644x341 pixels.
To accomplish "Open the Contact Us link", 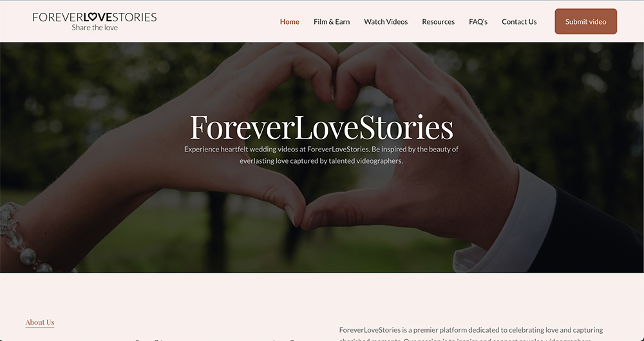I will (519, 22).
